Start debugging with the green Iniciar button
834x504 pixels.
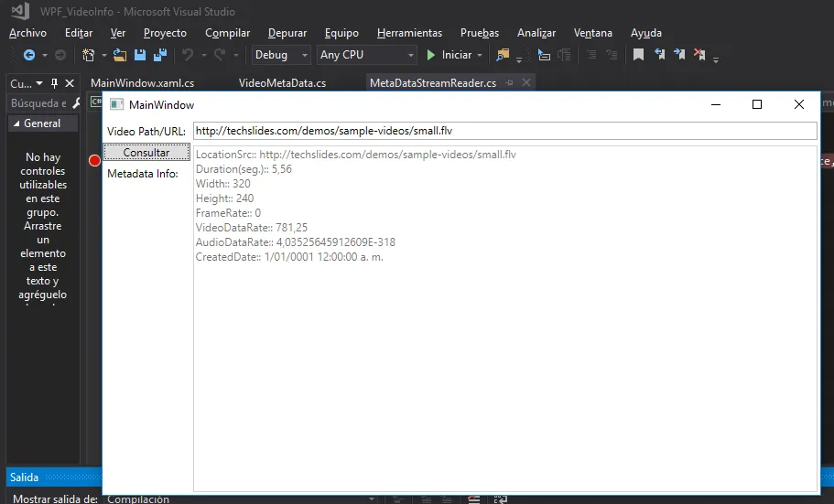point(449,55)
